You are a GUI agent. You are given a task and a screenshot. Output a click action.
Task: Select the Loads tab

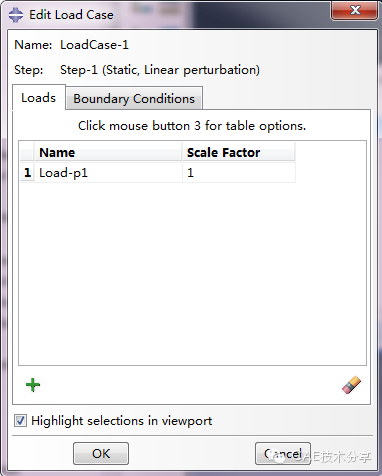tap(39, 98)
